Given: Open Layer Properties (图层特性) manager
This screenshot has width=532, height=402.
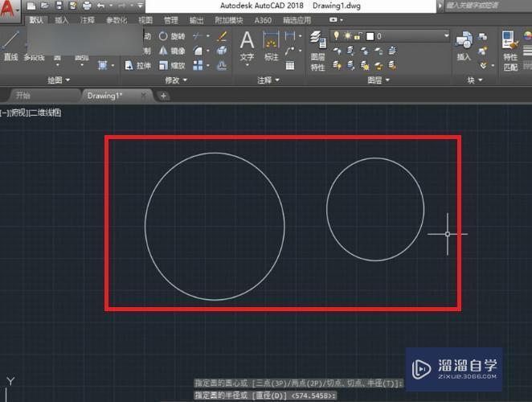Looking at the screenshot, I should tap(318, 51).
